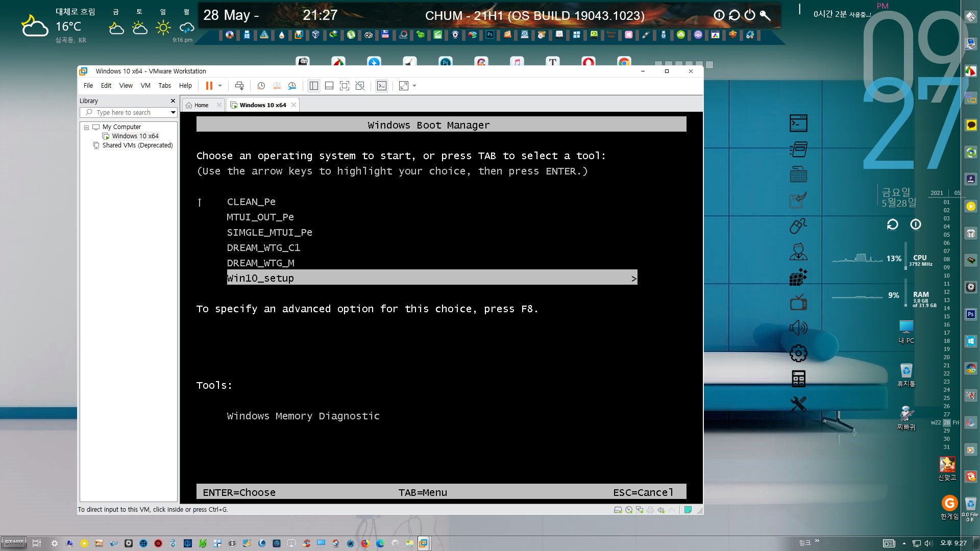Open the Tabs menu
The height and width of the screenshot is (551, 980).
tap(164, 86)
